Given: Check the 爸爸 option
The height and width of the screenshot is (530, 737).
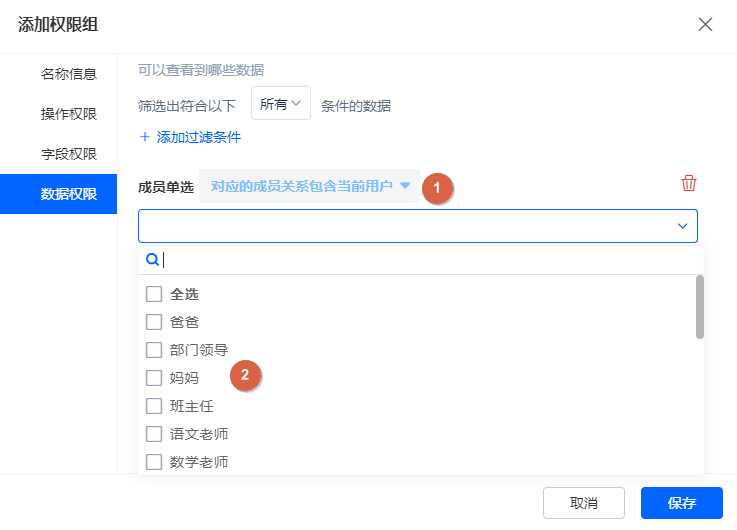Looking at the screenshot, I should click(154, 322).
